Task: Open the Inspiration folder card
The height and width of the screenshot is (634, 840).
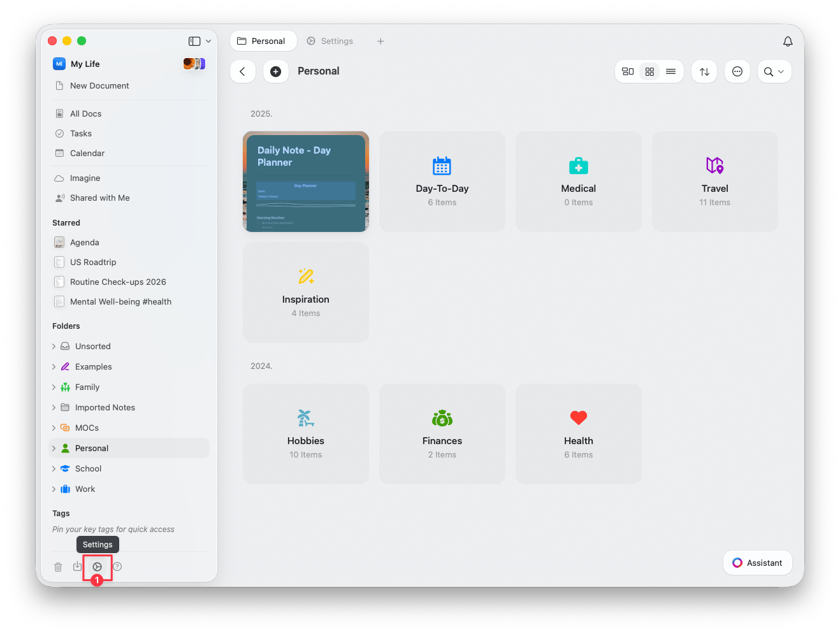Action: pos(306,292)
